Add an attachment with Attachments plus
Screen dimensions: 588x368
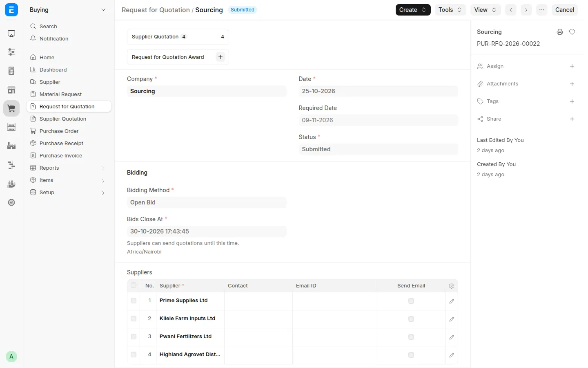click(x=572, y=84)
